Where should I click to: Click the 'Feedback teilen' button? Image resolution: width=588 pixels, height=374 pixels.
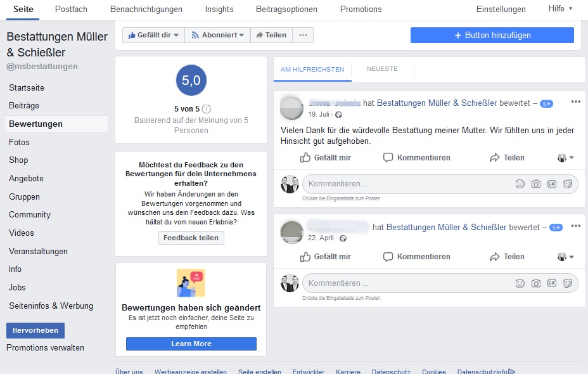(x=191, y=238)
